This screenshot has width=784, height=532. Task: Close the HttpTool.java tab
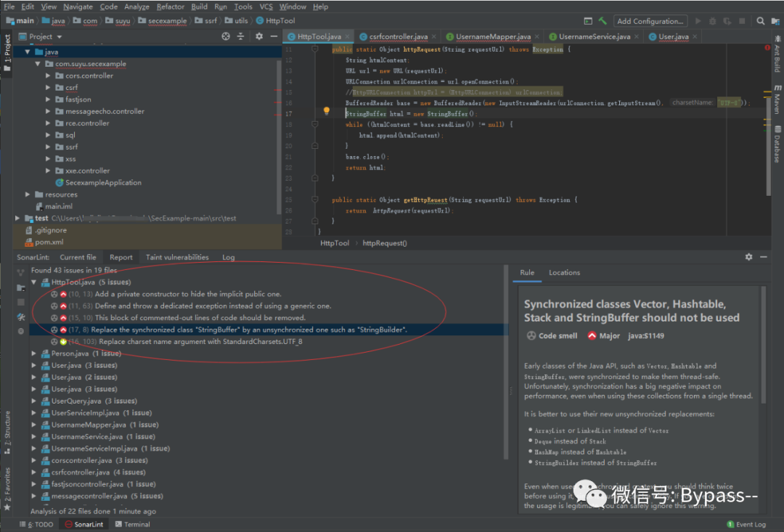347,36
